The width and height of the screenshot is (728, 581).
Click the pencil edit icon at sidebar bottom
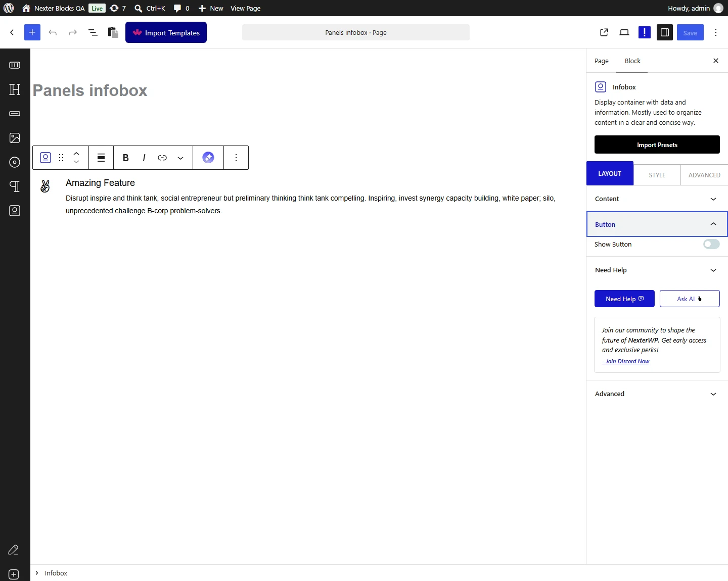coord(14,550)
